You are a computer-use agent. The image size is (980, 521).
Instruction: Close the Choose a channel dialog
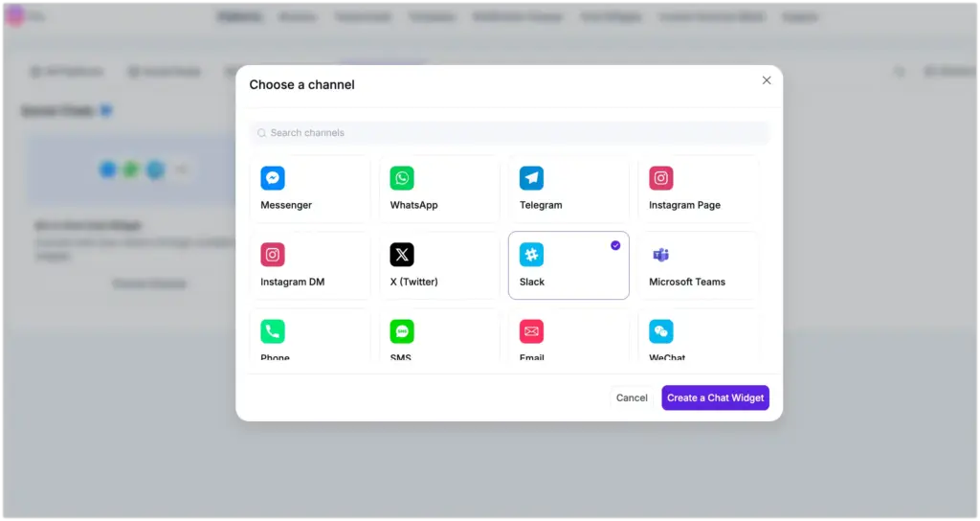767,80
